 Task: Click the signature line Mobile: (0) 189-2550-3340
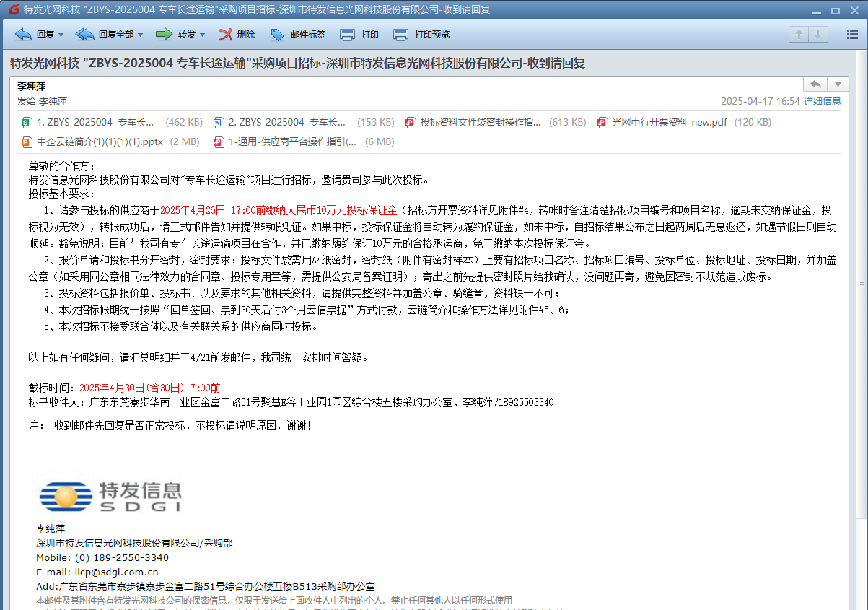(102, 557)
